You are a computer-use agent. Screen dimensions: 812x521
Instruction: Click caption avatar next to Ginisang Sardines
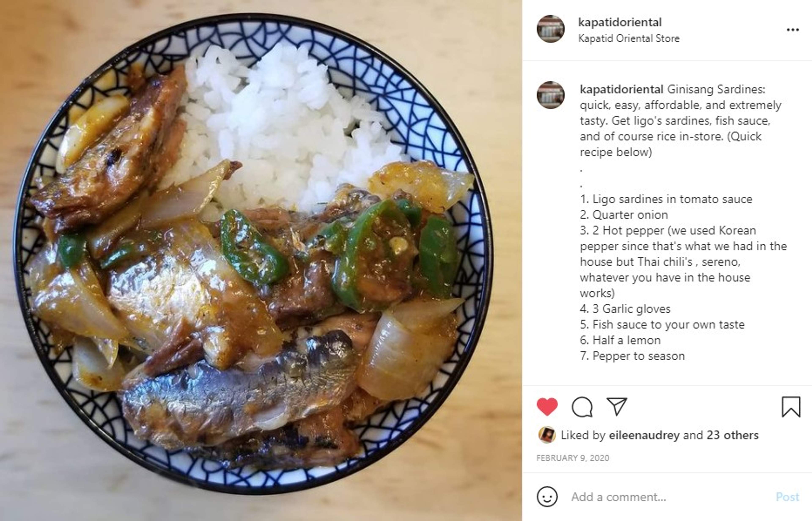550,95
